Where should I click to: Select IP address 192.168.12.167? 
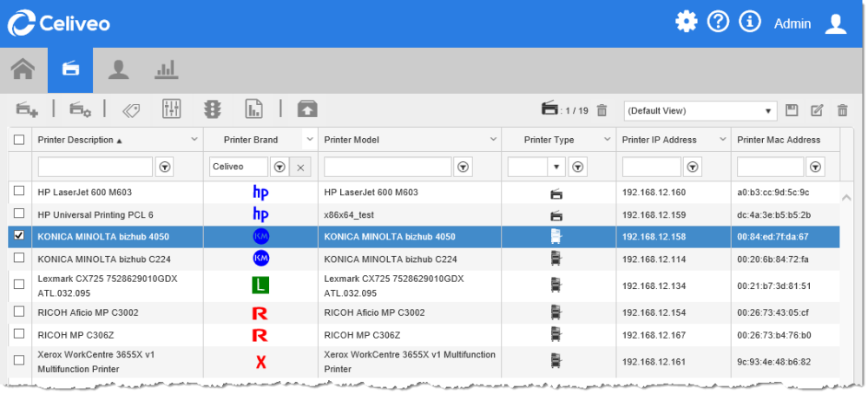click(654, 335)
